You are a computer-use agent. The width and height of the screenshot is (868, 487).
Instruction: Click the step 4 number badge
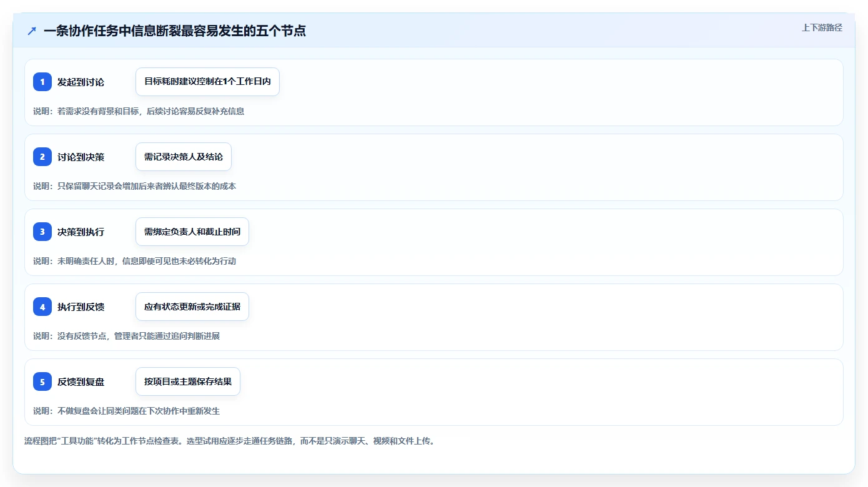[42, 307]
